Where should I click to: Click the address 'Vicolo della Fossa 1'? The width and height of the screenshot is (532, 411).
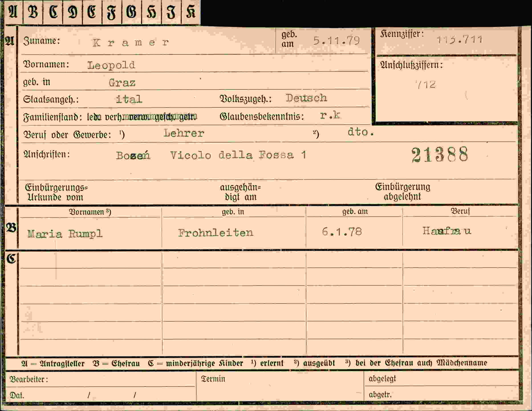pos(238,155)
